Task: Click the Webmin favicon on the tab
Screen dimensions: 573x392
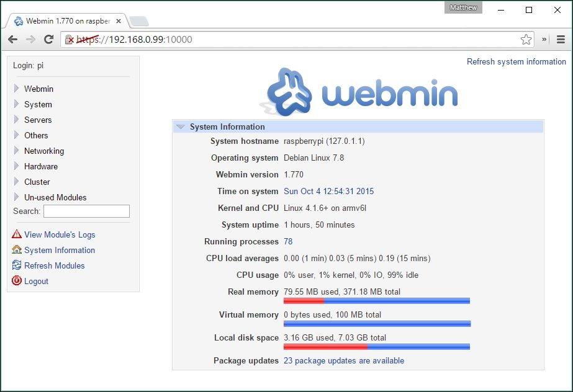Action: pyautogui.click(x=18, y=21)
